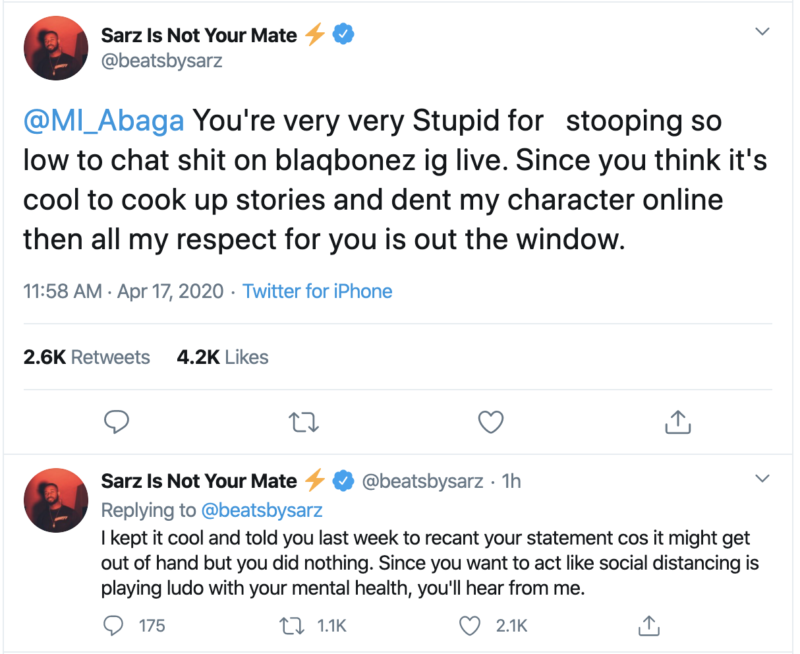Share the main tweet via the share icon

[x=678, y=423]
